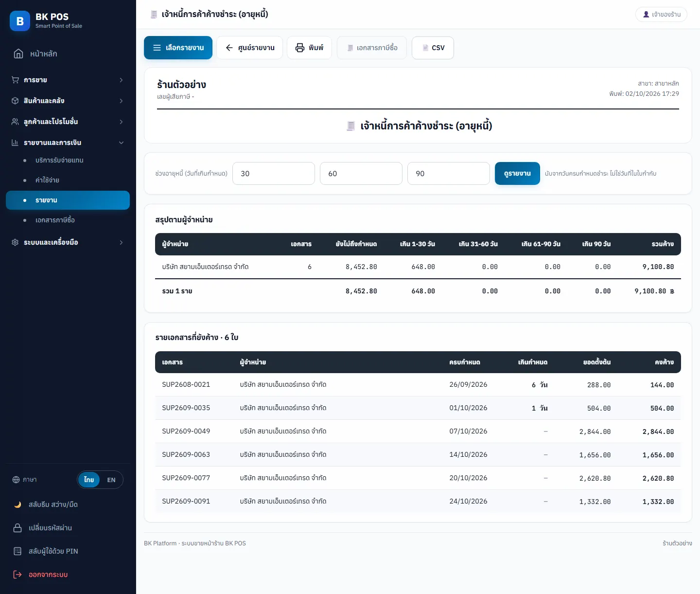The image size is (700, 594).
Task: Switch language to EN
Action: click(111, 480)
